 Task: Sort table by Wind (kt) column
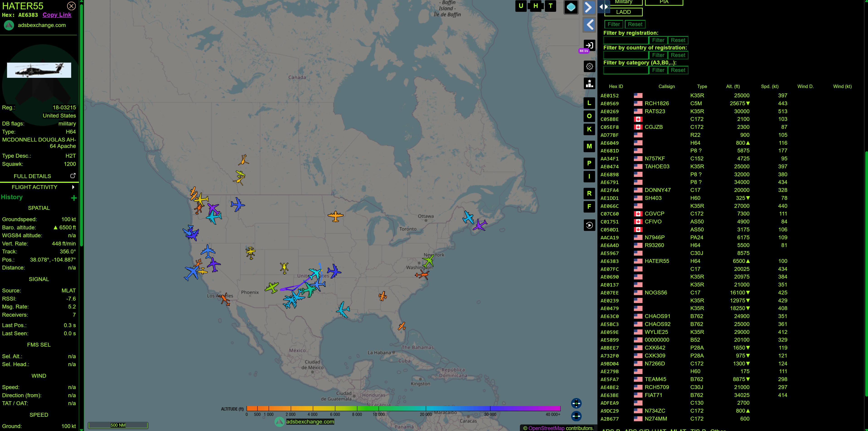pyautogui.click(x=842, y=86)
